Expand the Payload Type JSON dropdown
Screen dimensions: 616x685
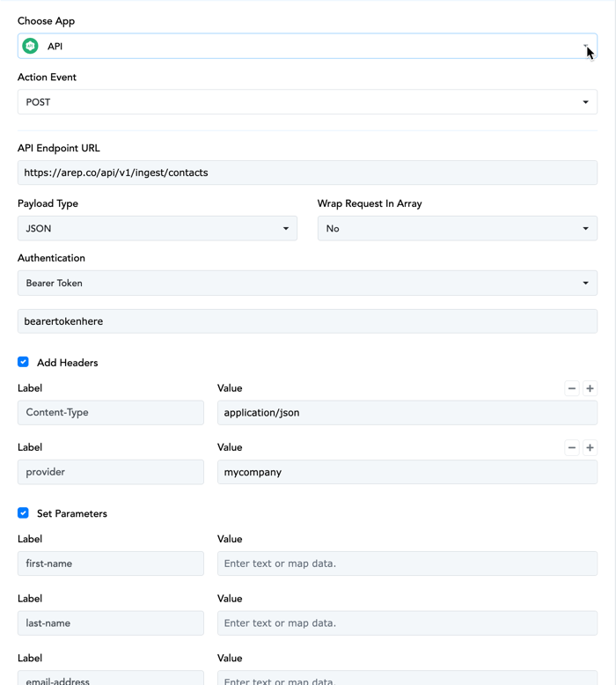158,228
